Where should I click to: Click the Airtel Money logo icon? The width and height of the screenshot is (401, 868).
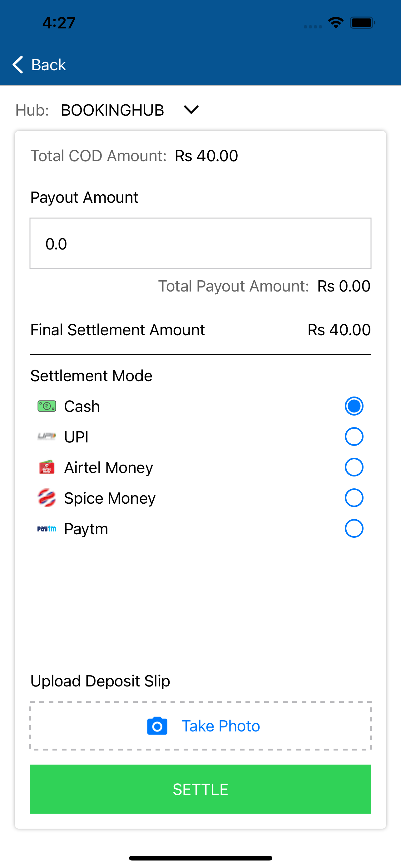tap(47, 467)
